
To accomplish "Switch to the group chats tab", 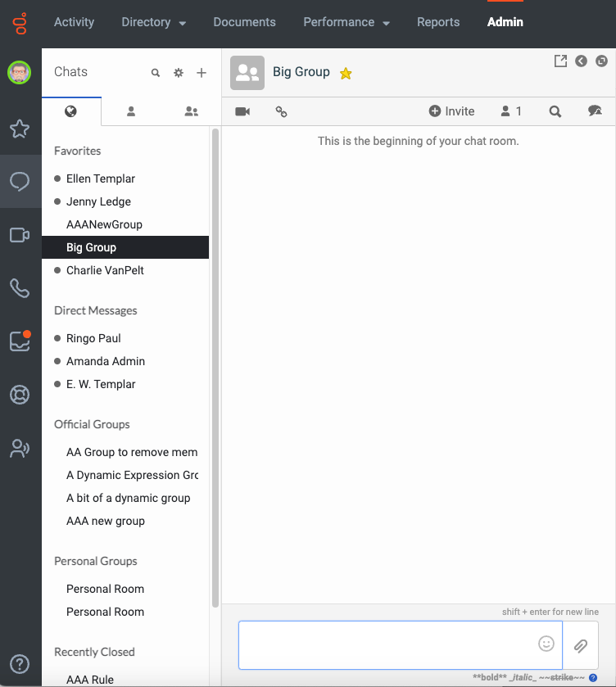I will point(191,111).
